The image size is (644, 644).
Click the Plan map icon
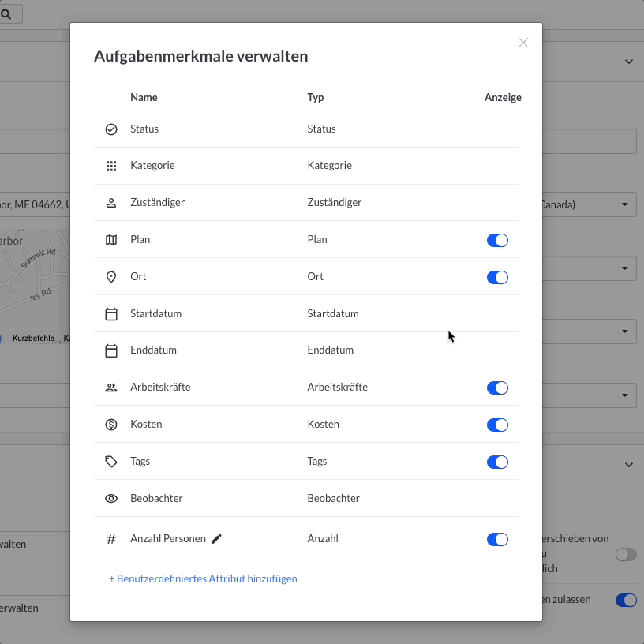click(111, 240)
